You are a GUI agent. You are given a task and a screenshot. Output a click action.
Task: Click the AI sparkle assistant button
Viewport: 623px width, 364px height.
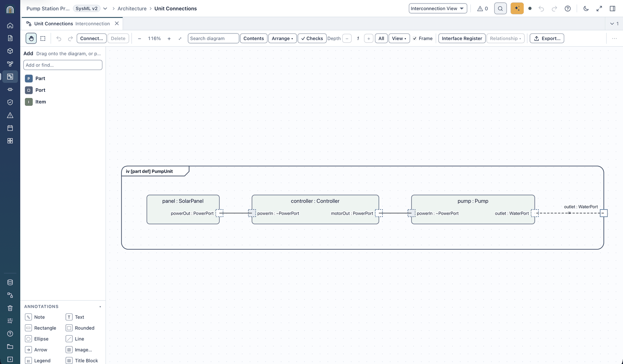pyautogui.click(x=517, y=8)
